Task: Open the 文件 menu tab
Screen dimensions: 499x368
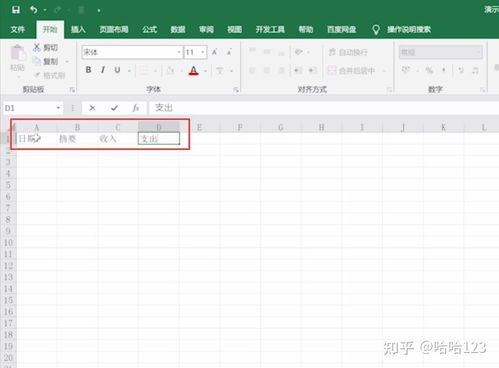Action: tap(17, 29)
